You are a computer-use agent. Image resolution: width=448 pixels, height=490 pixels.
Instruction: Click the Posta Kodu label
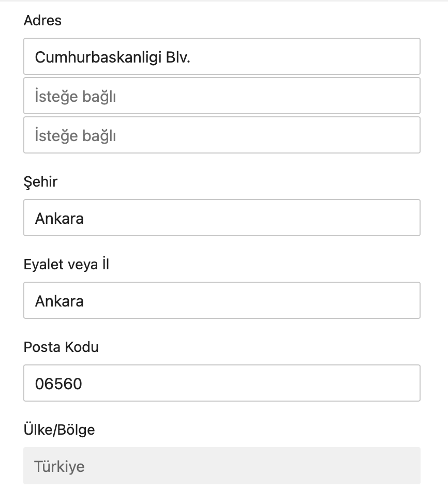click(x=61, y=347)
